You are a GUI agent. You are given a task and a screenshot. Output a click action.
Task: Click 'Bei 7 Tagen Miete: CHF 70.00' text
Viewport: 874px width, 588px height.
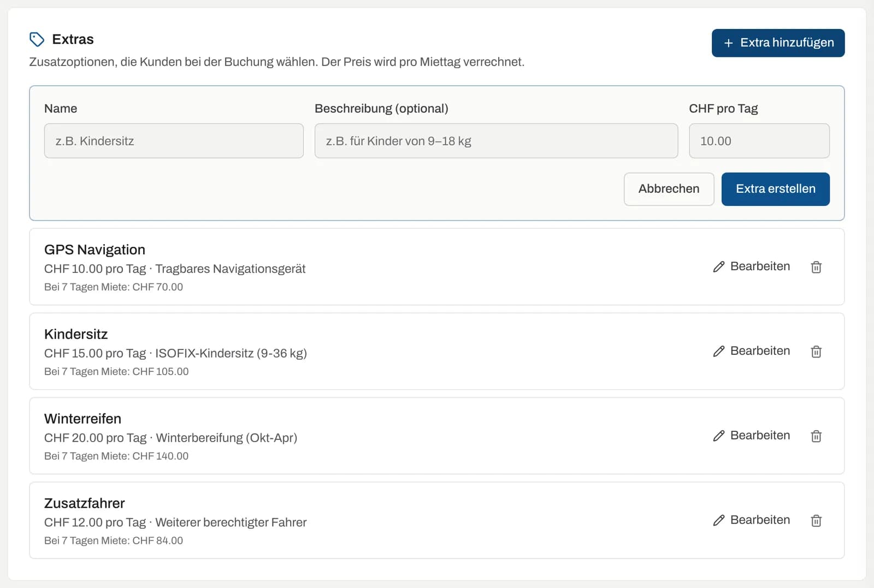coord(114,287)
